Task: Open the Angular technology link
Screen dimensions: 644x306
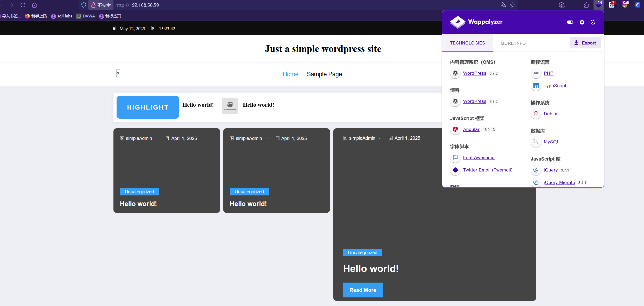Action: (x=471, y=129)
